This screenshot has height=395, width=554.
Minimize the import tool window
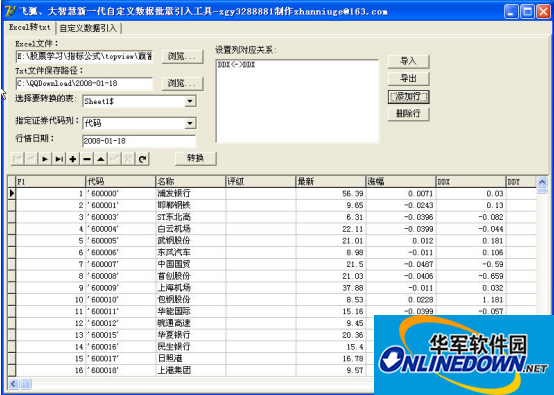511,12
